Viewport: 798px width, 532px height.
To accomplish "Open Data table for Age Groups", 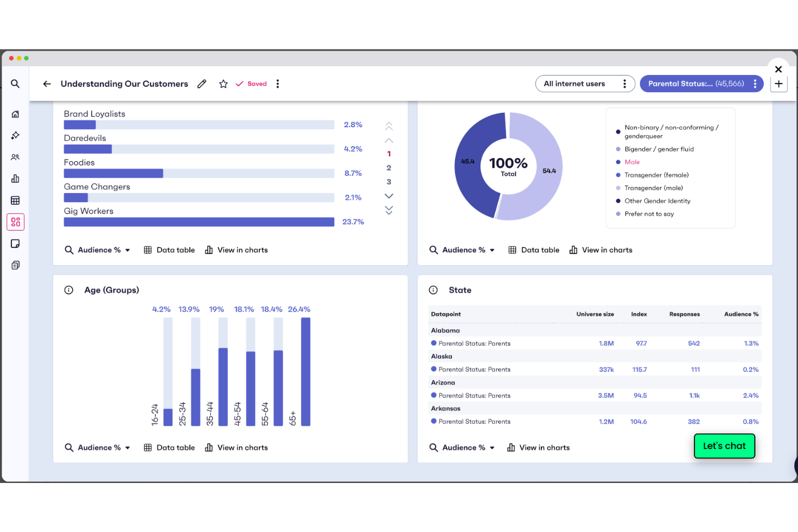I will click(x=169, y=447).
